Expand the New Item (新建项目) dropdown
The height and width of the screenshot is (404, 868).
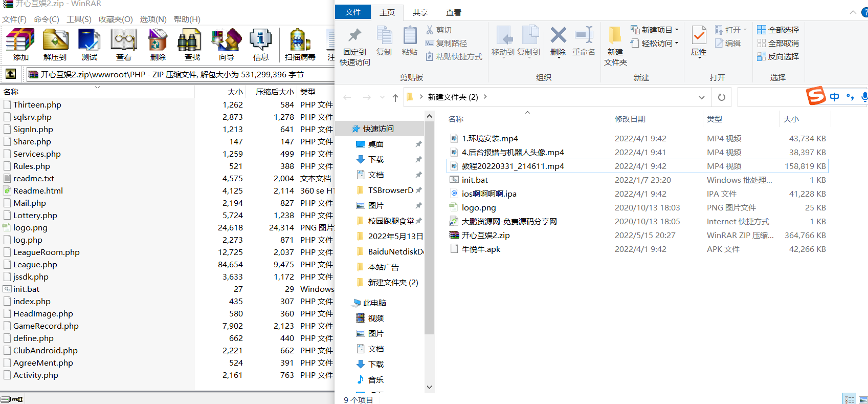(655, 30)
